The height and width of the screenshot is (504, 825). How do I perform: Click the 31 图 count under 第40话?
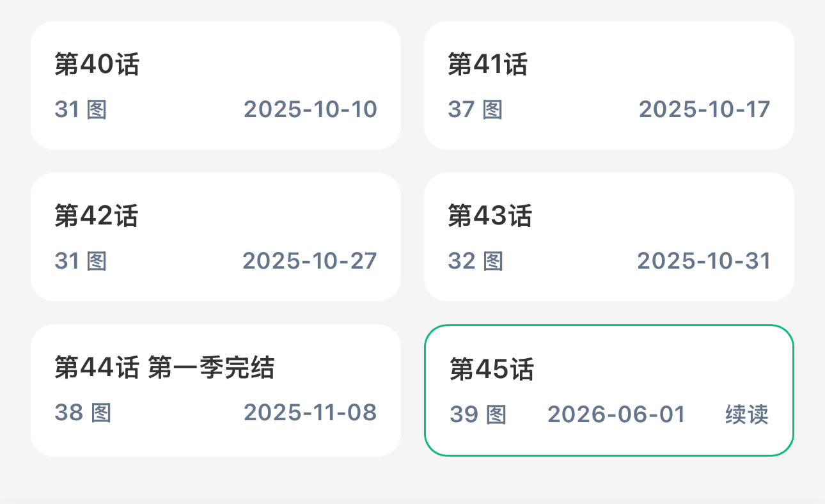81,109
